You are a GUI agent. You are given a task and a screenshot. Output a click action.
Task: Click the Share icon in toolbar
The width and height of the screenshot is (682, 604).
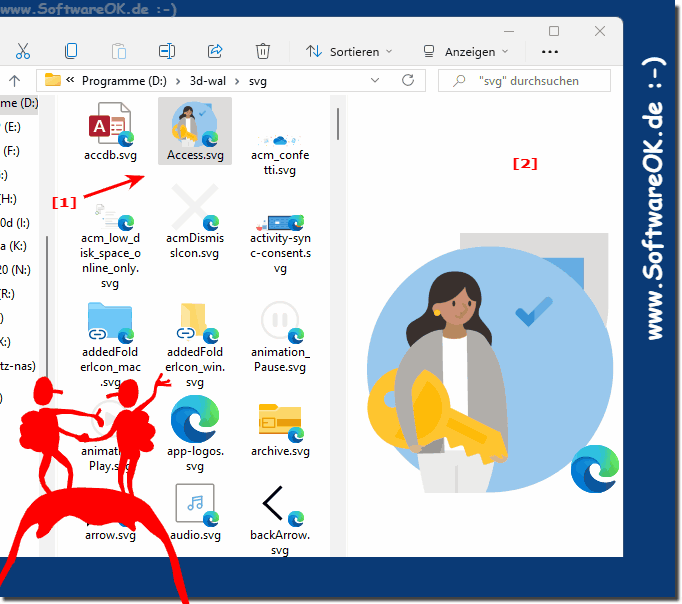pos(215,51)
